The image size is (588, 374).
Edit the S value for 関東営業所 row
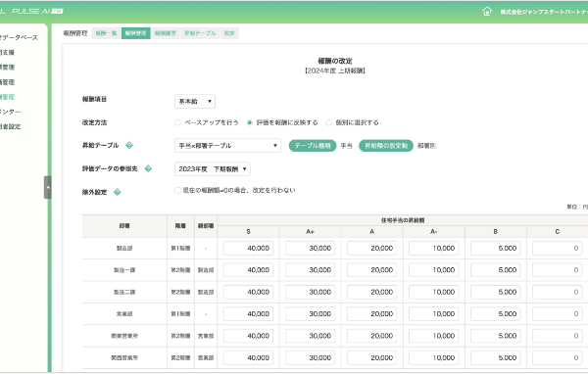click(x=248, y=336)
